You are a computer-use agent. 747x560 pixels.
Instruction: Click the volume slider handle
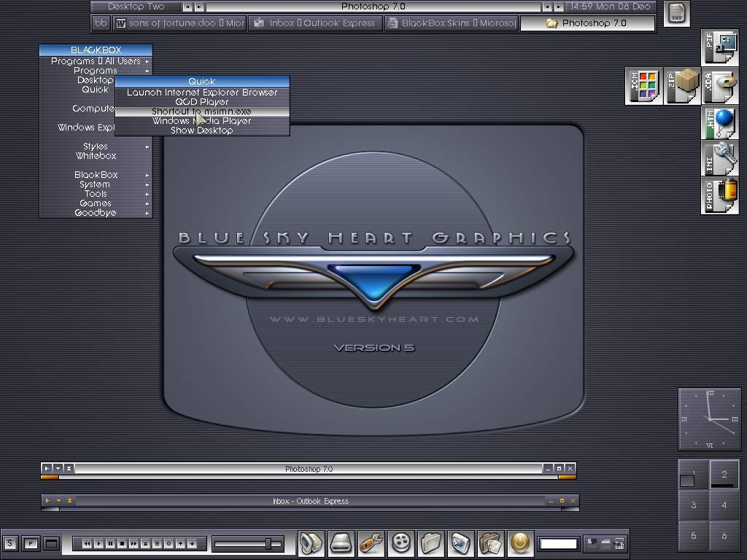pyautogui.click(x=268, y=543)
